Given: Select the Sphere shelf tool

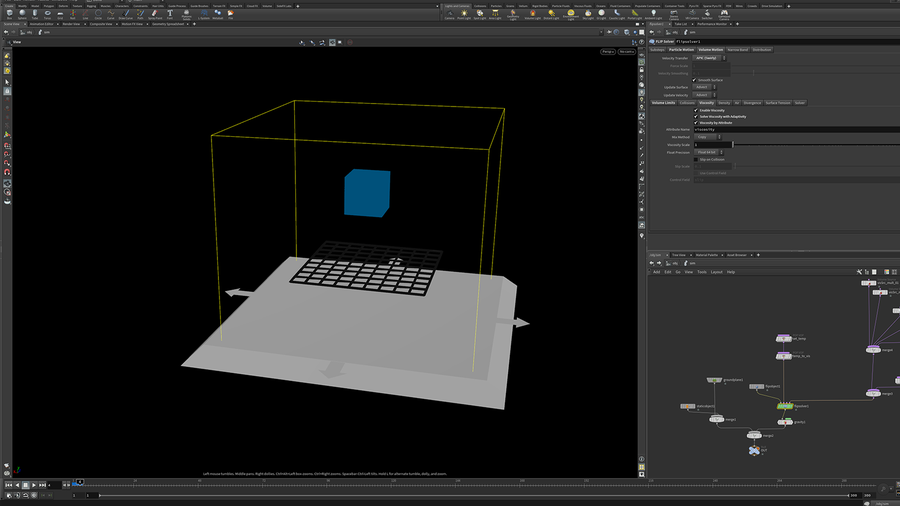Looking at the screenshot, I should click(22, 14).
